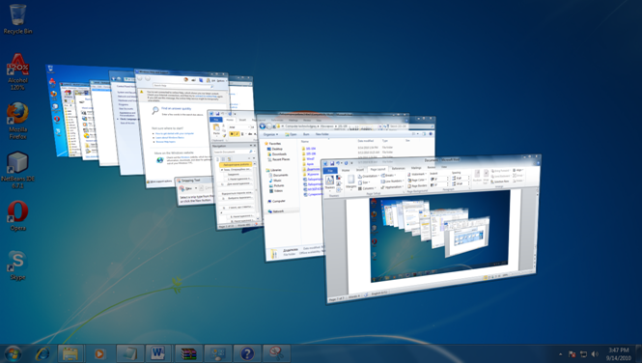Viewport: 643px width, 364px height.
Task: Click the Show desktop button at the taskbar end
Action: coord(639,354)
